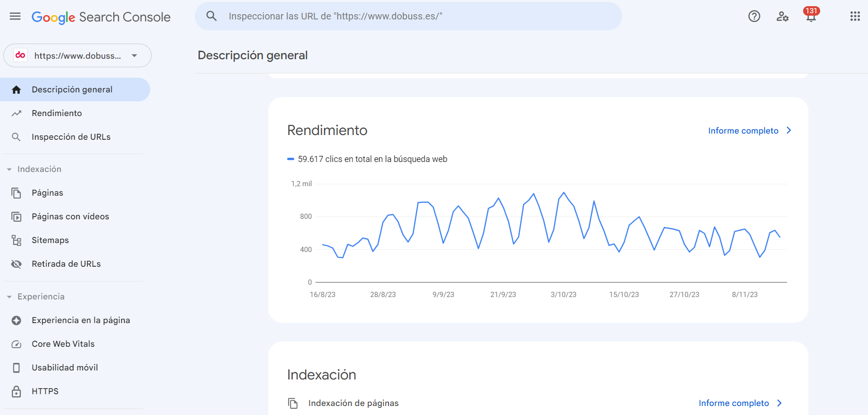Click the 8/11/23 date label on chart

tap(745, 295)
